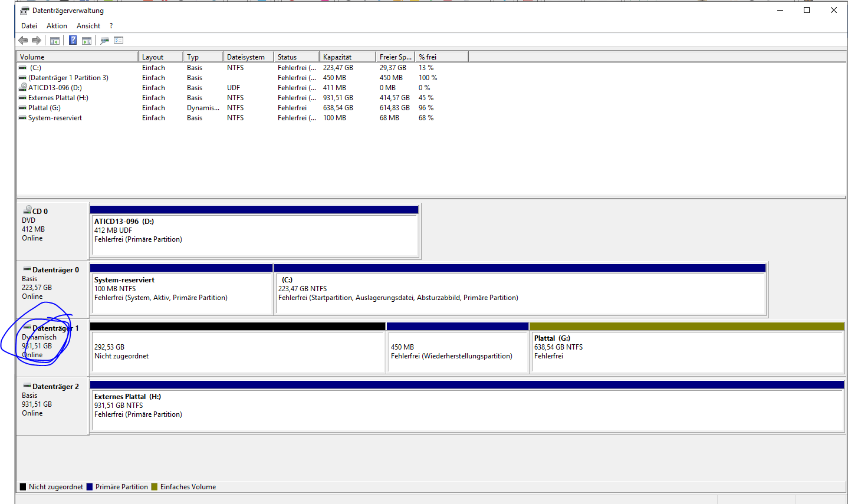The height and width of the screenshot is (504, 848).
Task: Click the drive icon of volume (C:) row
Action: click(22, 68)
